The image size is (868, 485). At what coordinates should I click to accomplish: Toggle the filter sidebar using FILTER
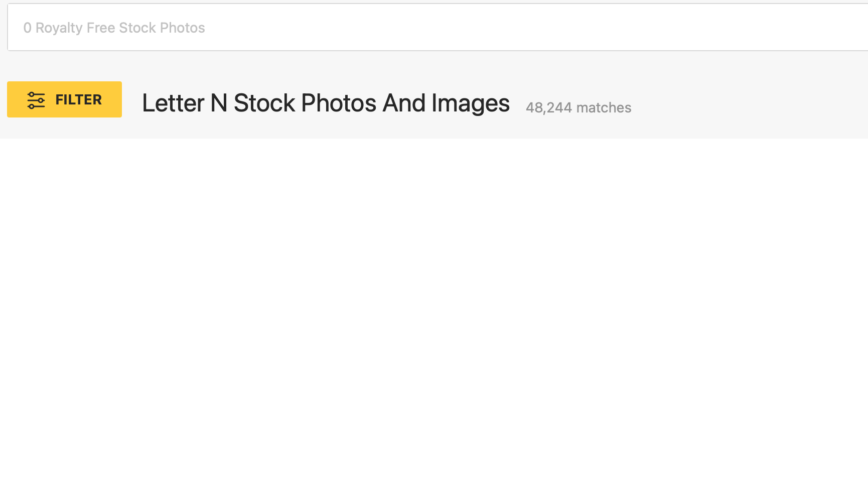tap(64, 99)
